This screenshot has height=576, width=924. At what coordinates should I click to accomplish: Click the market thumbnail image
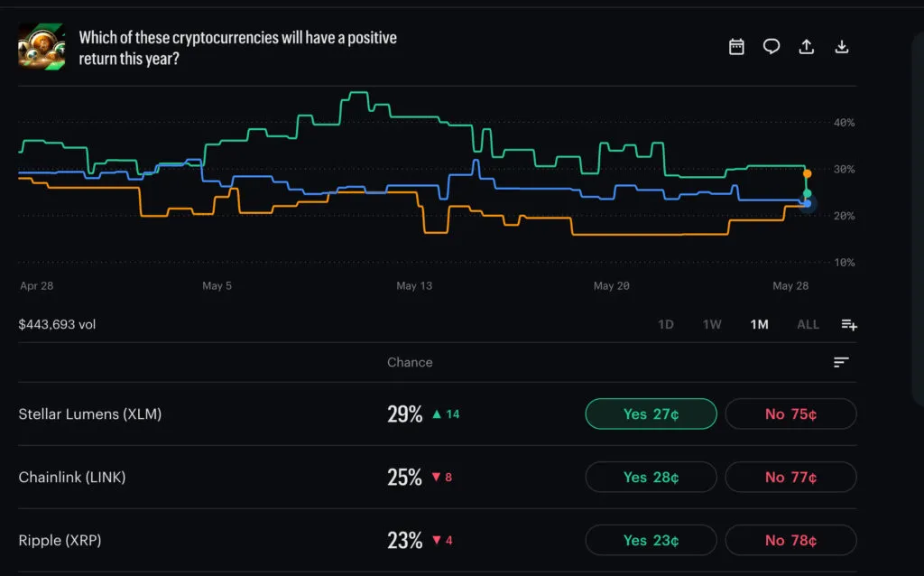[42, 47]
